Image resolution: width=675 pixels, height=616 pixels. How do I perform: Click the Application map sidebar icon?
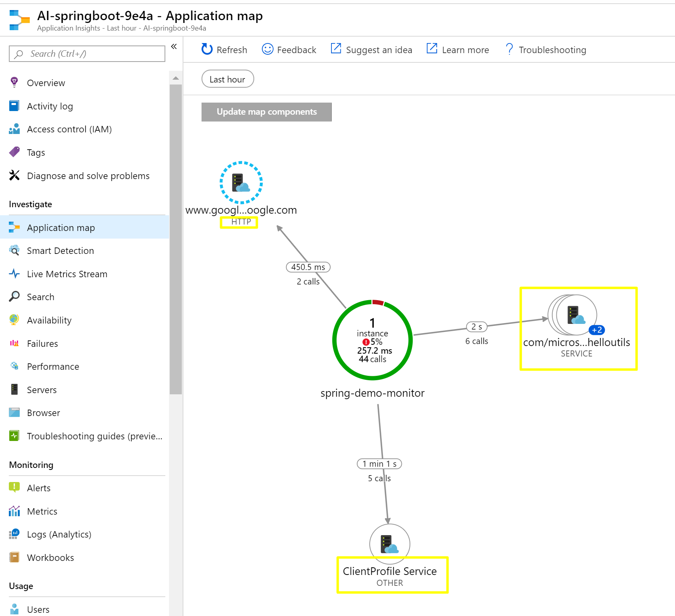click(x=14, y=227)
